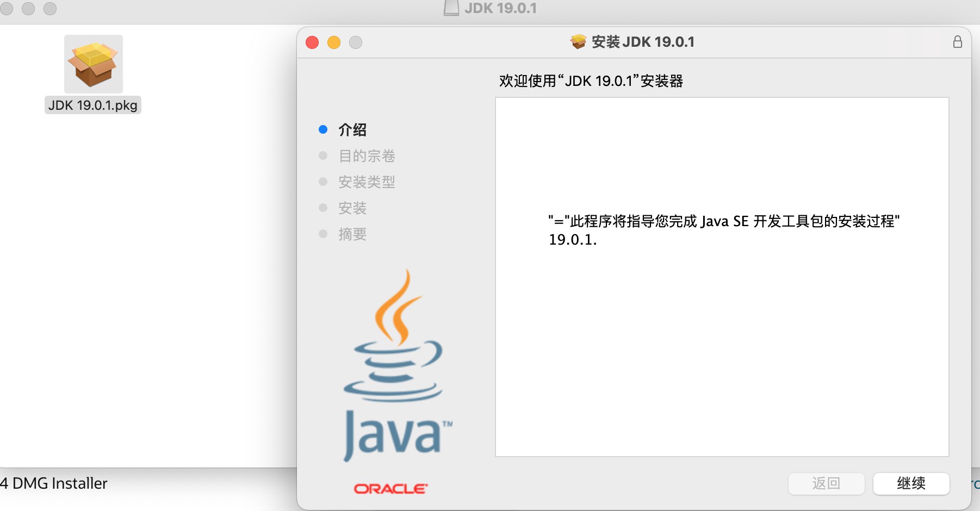Click the 'DMG Installer' text in background window
The image size is (980, 511).
pyautogui.click(x=60, y=483)
